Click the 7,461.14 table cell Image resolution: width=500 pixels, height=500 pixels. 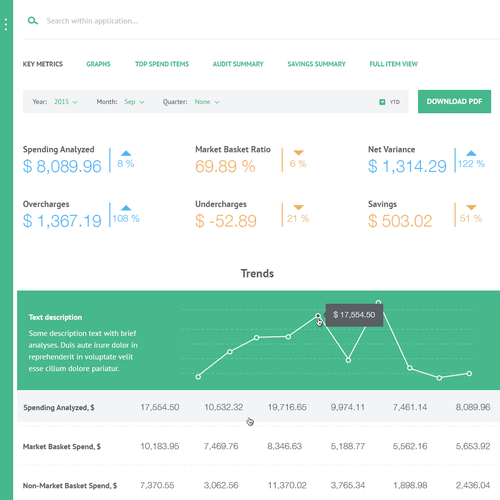click(410, 407)
